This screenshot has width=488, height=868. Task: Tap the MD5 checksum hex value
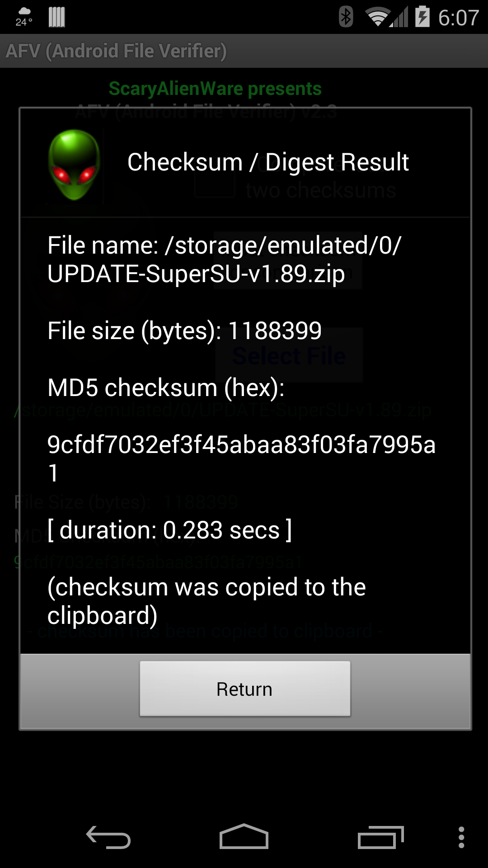tap(242, 458)
